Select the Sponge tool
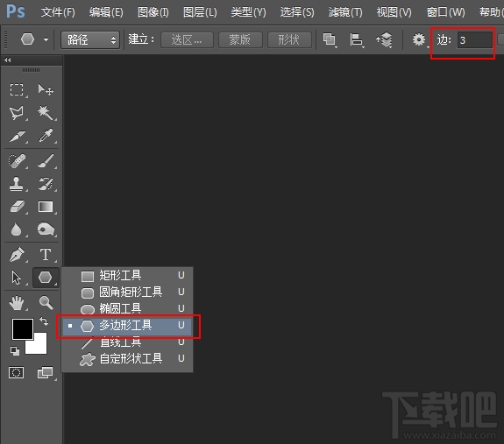Screen dimensions: 504x444 pos(46,229)
